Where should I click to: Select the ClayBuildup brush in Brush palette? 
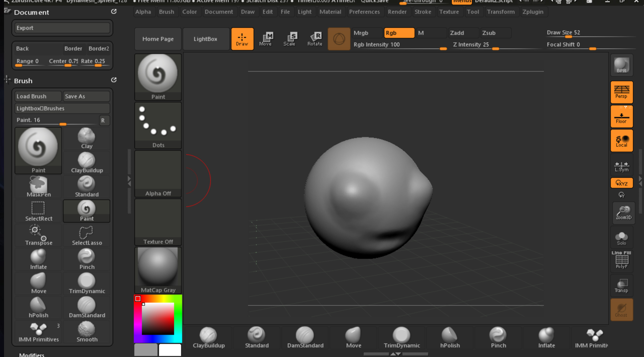[87, 163]
